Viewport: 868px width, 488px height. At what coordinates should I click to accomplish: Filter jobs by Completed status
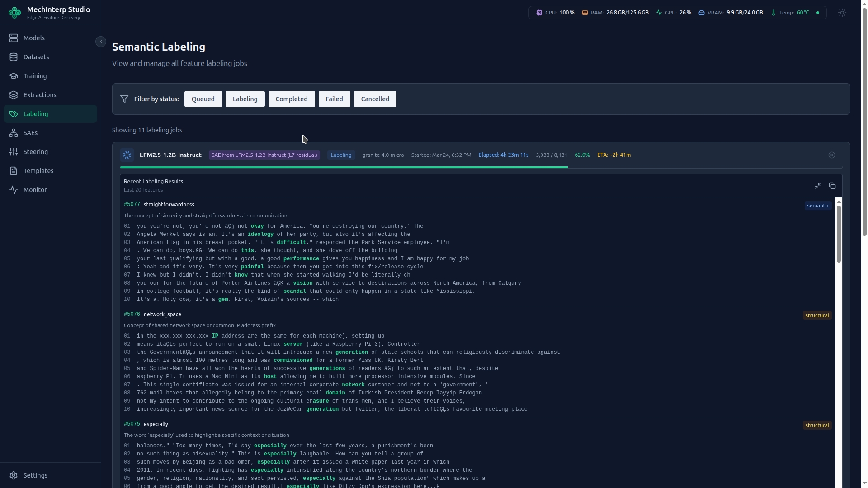point(292,99)
